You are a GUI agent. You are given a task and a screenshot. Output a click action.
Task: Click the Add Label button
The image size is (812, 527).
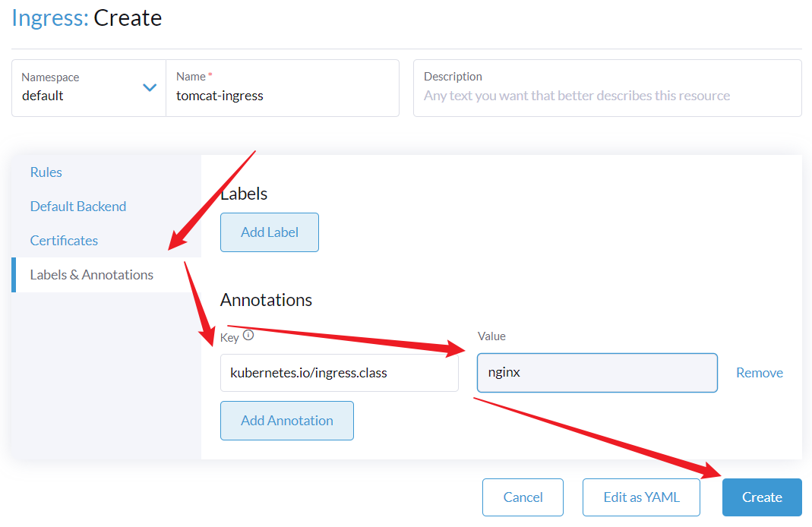(270, 232)
